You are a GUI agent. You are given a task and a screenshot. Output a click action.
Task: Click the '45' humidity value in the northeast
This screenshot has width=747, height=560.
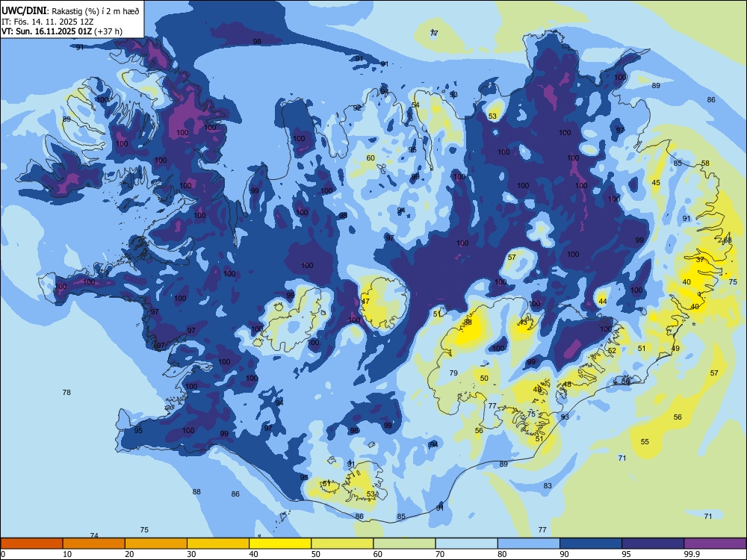[x=656, y=182]
